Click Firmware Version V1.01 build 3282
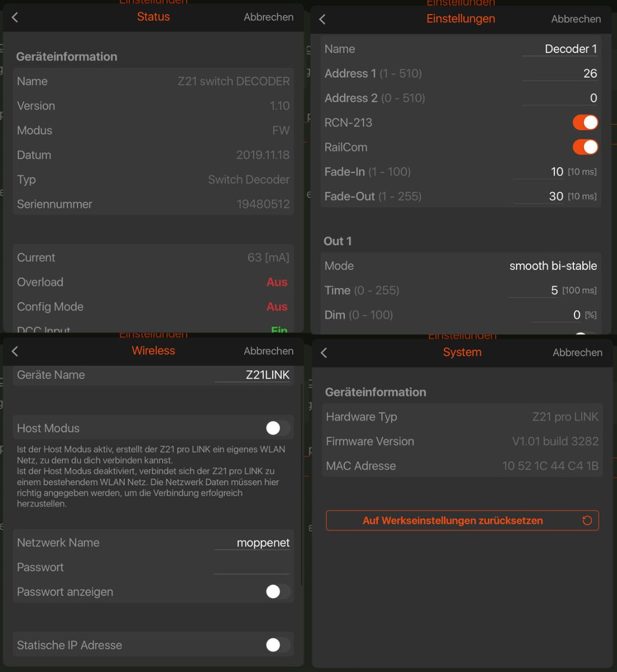Image resolution: width=617 pixels, height=672 pixels. (x=555, y=441)
